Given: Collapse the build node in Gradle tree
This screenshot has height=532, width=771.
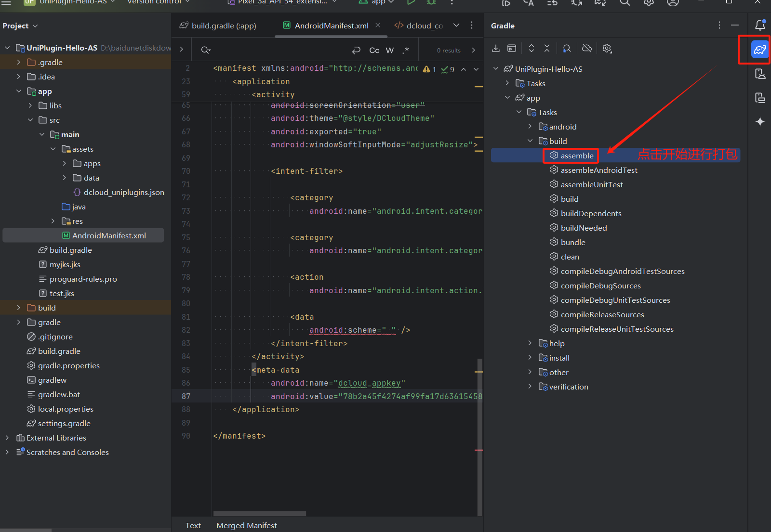Looking at the screenshot, I should (x=530, y=141).
